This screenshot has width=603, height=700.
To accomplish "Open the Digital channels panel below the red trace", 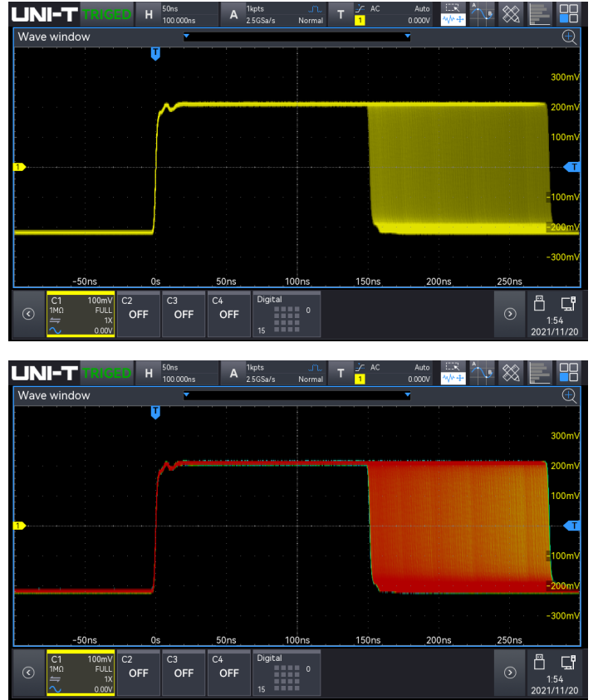I will [286, 673].
